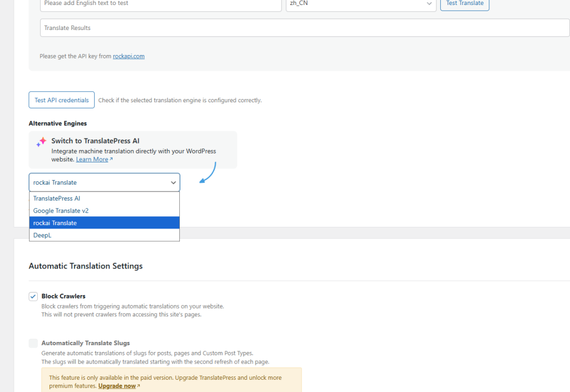Click the chevron arrow of engine selector
Image resolution: width=570 pixels, height=392 pixels.
(172, 182)
